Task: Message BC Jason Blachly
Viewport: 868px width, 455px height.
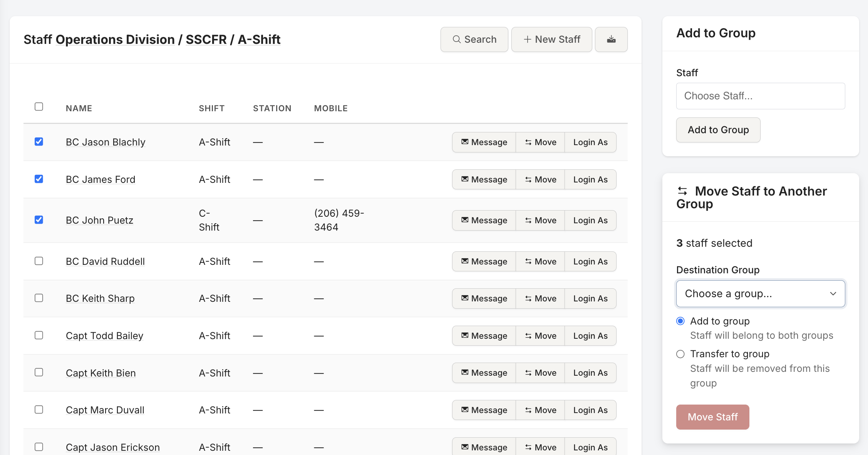Action: (484, 142)
